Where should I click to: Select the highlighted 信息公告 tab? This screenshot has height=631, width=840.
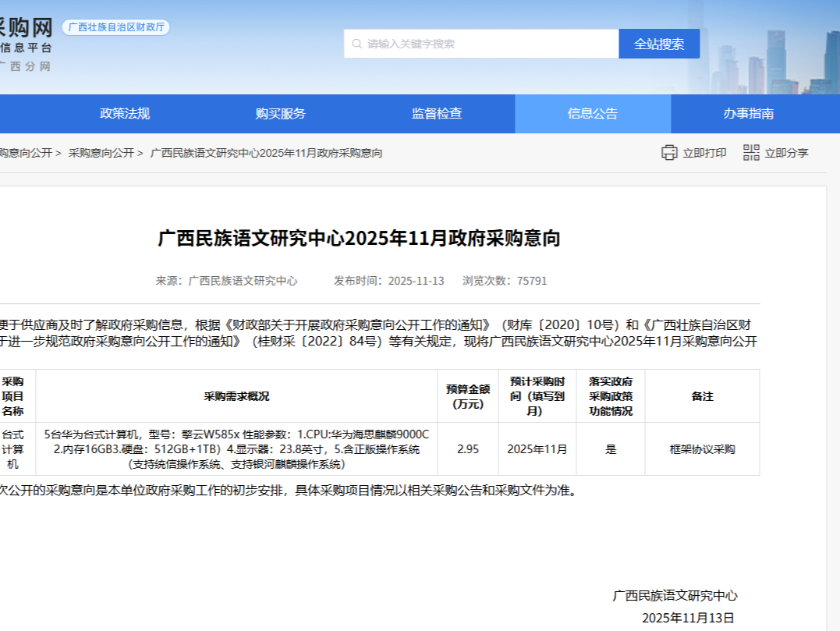tap(591, 113)
